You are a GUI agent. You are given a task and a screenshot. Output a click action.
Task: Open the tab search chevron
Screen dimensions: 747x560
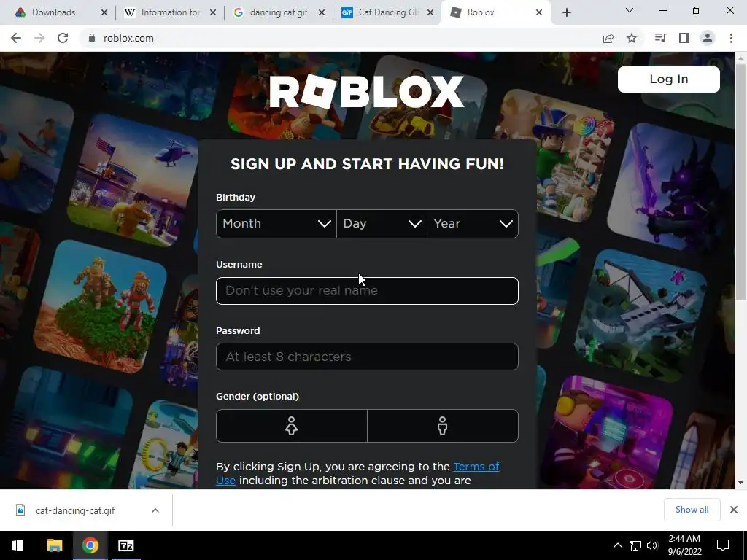click(630, 10)
